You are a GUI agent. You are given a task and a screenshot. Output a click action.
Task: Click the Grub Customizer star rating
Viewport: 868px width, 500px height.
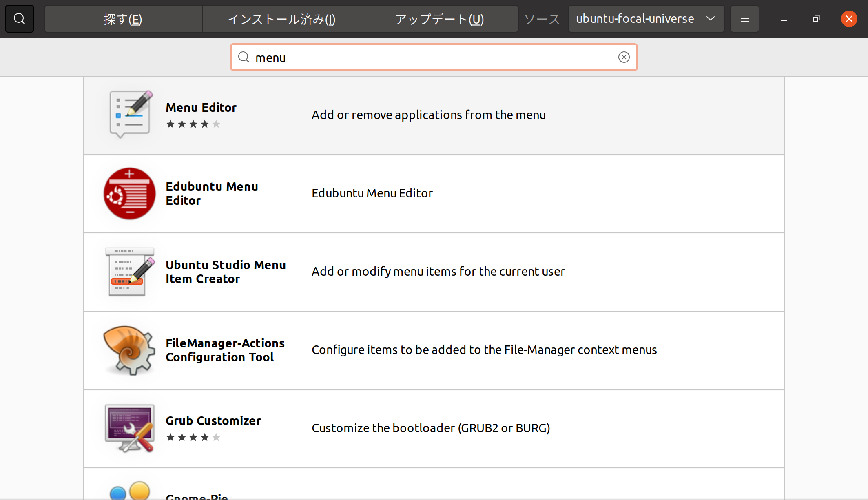coord(193,437)
